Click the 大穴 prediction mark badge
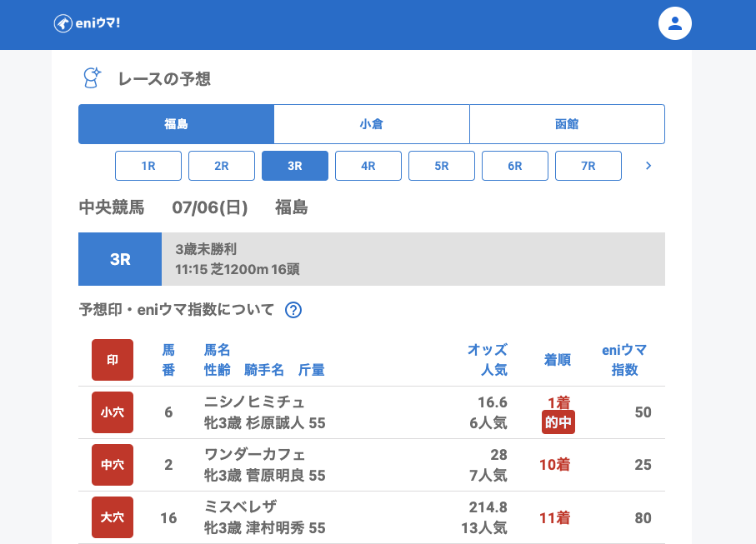 click(113, 517)
